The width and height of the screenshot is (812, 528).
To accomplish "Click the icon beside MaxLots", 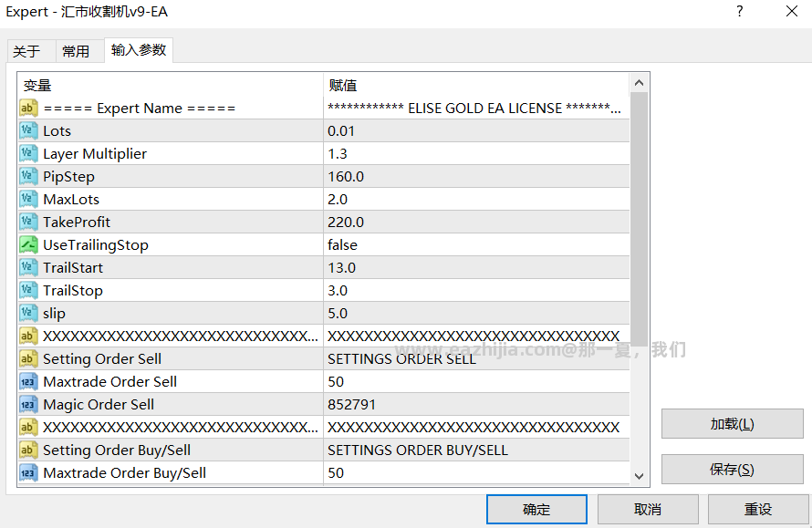I will click(x=28, y=200).
